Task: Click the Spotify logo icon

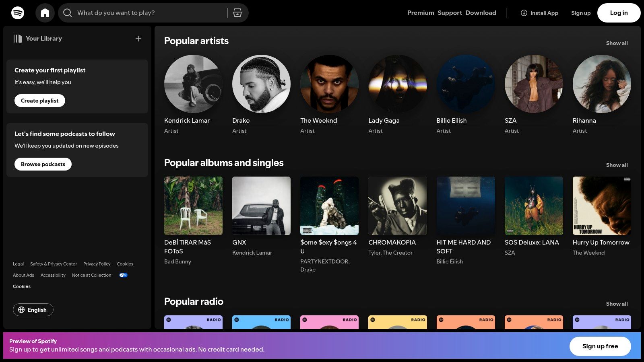Action: tap(18, 13)
